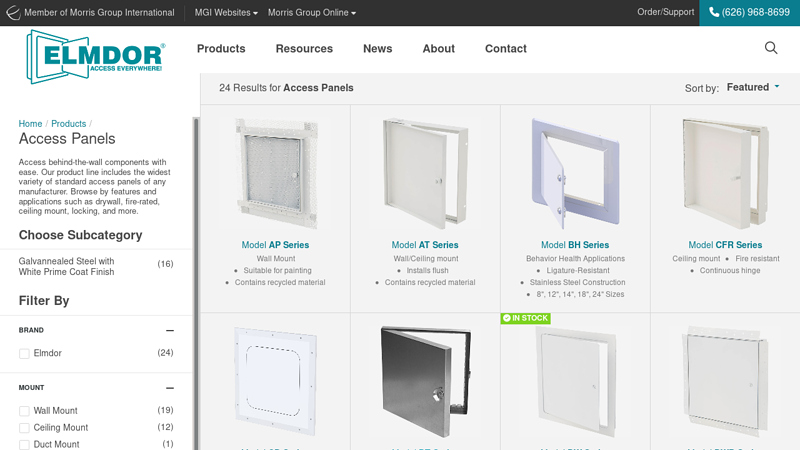Open the About menu item
Image resolution: width=800 pixels, height=450 pixels.
pos(438,48)
